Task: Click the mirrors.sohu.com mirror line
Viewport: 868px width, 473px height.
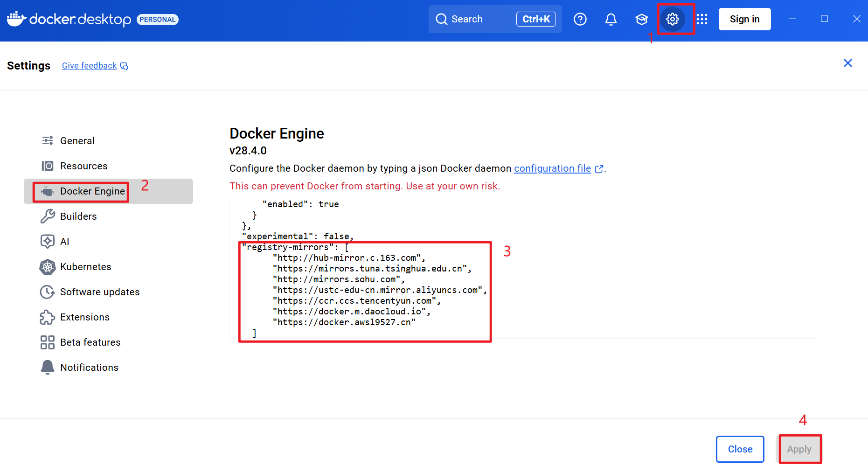Action: coord(339,279)
